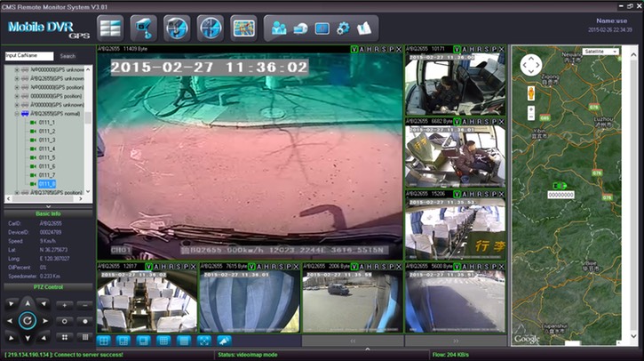Click the megaphone broadcast icon below video grid
The image size is (644, 361).
[224, 340]
